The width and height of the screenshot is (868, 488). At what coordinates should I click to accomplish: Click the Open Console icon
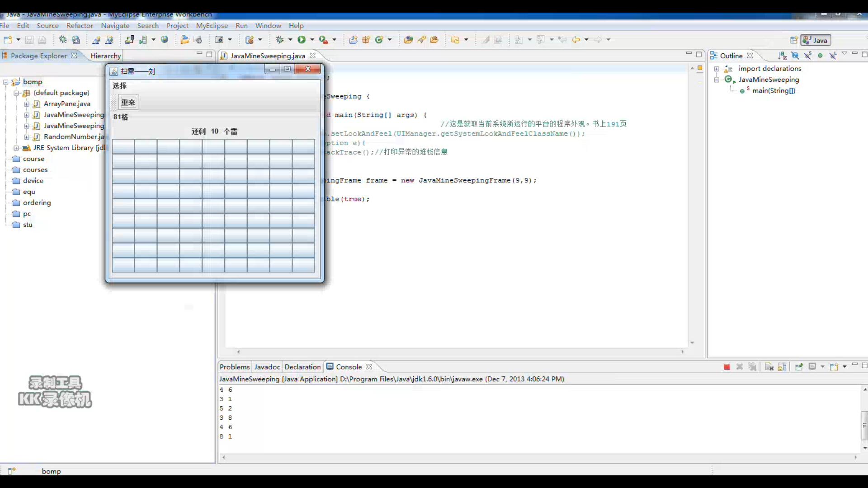pyautogui.click(x=834, y=367)
